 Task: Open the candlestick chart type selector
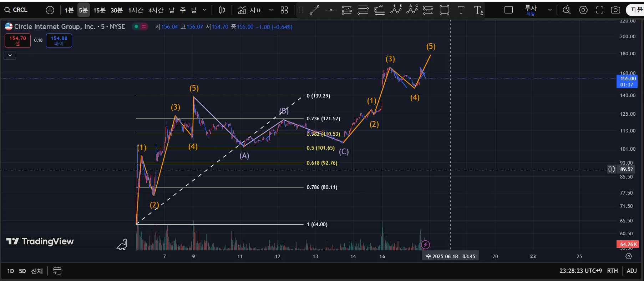pos(222,10)
